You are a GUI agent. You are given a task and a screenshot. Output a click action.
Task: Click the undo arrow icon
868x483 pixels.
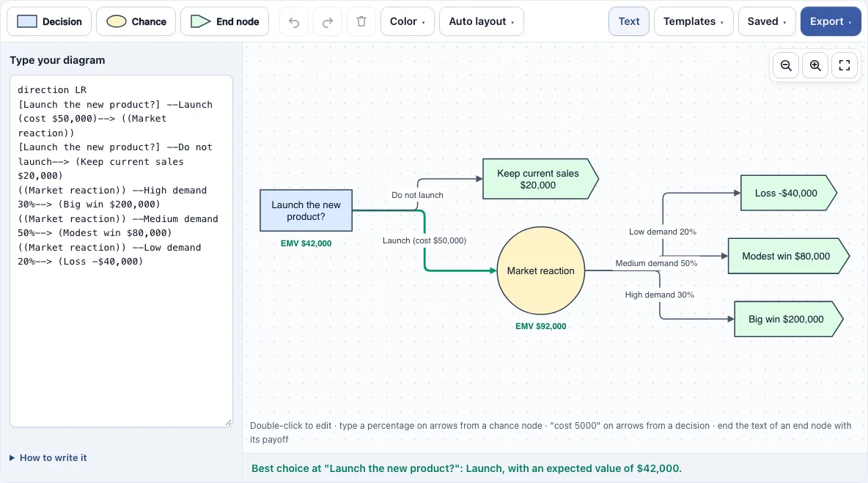[x=294, y=21]
